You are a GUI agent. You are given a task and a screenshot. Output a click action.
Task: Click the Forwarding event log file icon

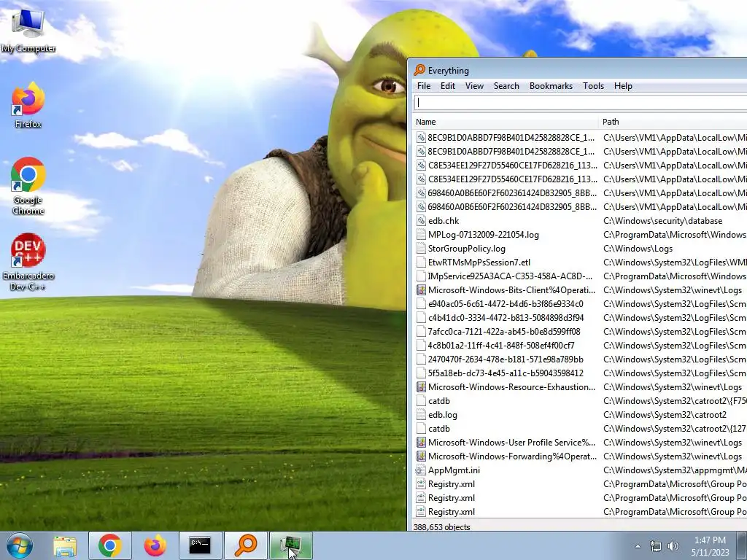421,456
